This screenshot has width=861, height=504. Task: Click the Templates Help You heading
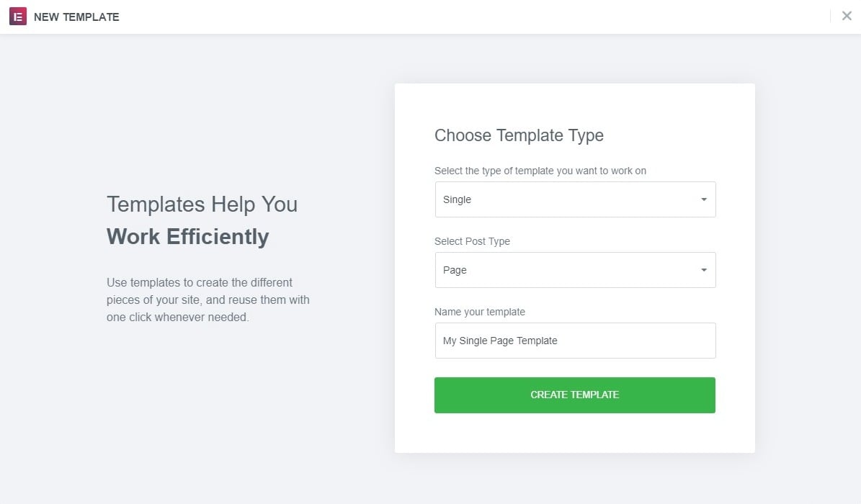(x=202, y=204)
